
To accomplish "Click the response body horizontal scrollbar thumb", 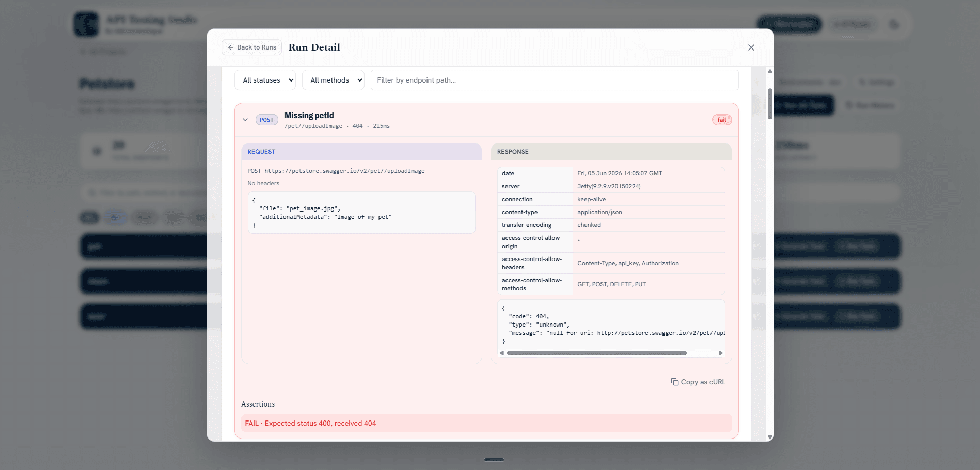I will coord(597,353).
